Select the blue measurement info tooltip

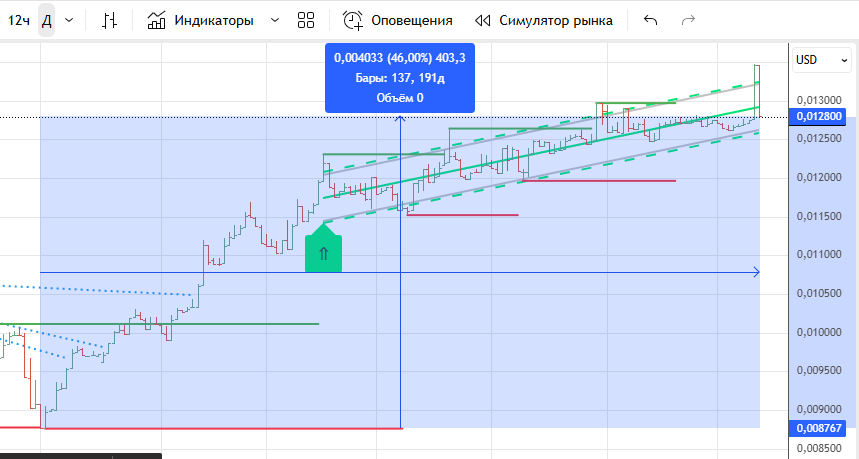point(400,78)
